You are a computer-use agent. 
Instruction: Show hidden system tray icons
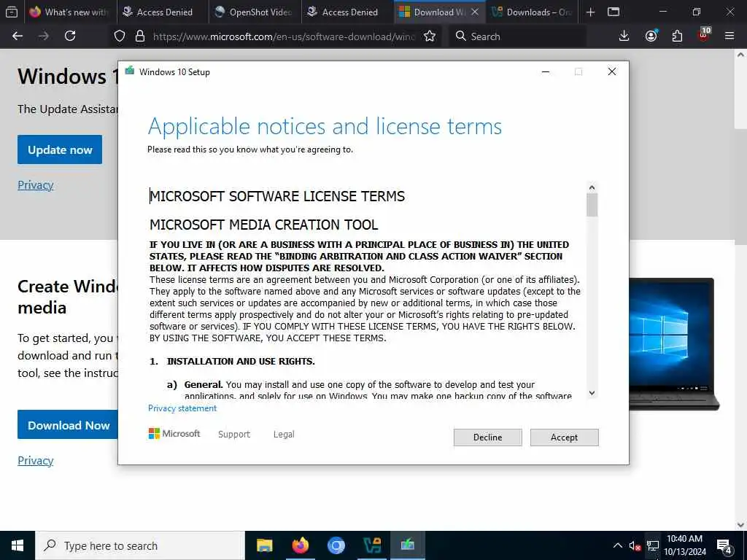(617, 545)
